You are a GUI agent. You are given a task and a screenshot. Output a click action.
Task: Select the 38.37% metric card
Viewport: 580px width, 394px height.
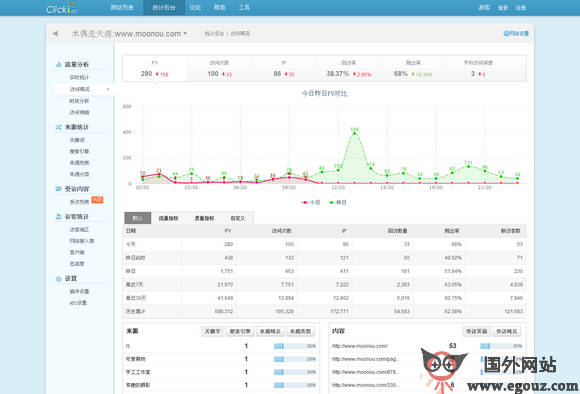(x=348, y=68)
